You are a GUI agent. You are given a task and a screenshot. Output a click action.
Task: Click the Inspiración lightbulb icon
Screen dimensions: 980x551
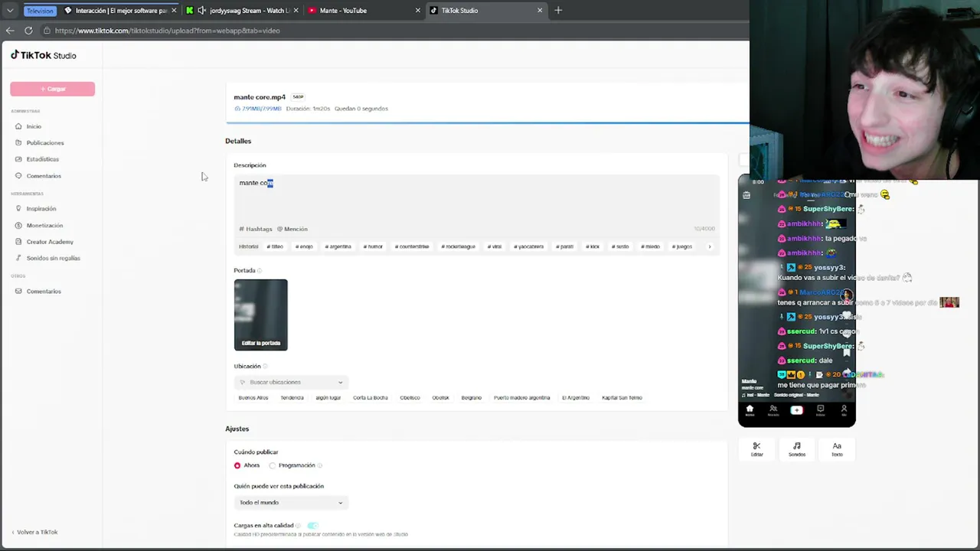(x=18, y=208)
